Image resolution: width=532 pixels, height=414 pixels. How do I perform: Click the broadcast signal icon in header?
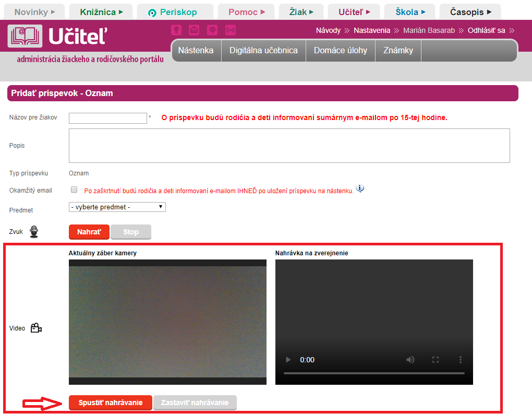coord(231,30)
